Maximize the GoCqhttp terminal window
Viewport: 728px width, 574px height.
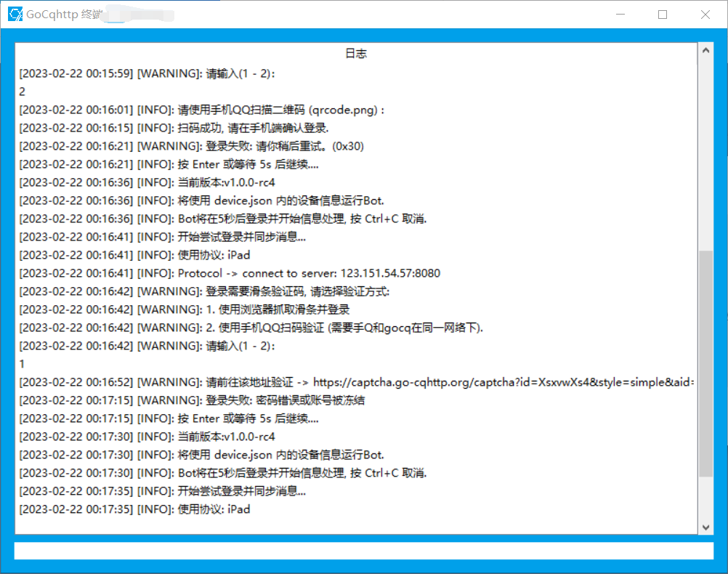[662, 15]
